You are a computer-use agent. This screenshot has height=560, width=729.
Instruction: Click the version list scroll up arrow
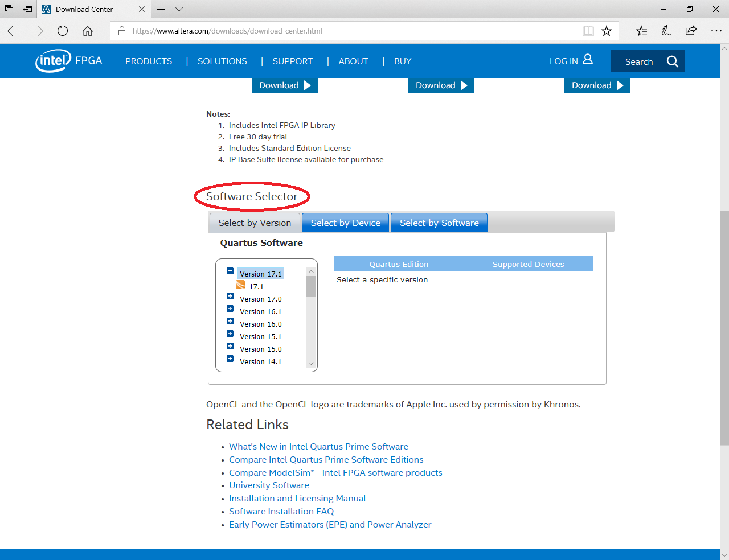click(311, 271)
